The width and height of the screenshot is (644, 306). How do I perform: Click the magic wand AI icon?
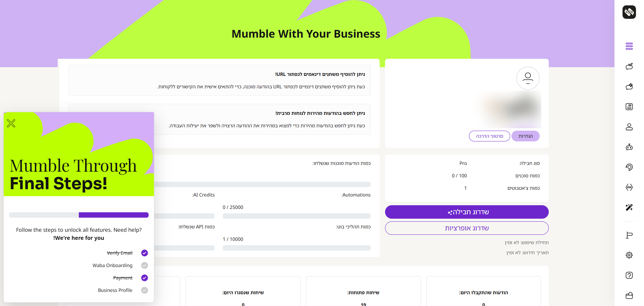point(629,208)
